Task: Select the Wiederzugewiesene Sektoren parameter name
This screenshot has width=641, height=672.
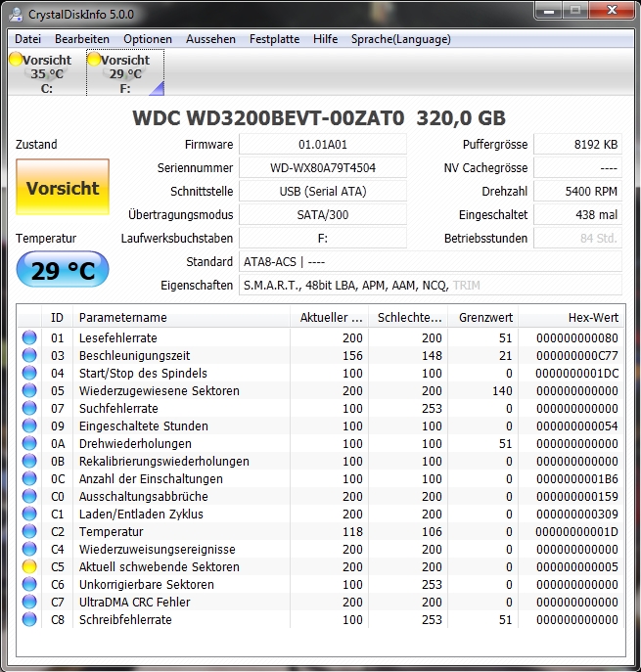Action: point(160,390)
